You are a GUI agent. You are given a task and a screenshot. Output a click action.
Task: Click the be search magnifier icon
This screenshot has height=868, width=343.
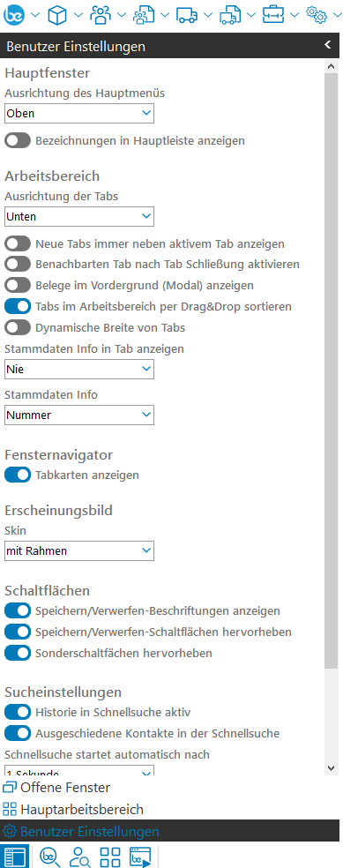tap(50, 857)
